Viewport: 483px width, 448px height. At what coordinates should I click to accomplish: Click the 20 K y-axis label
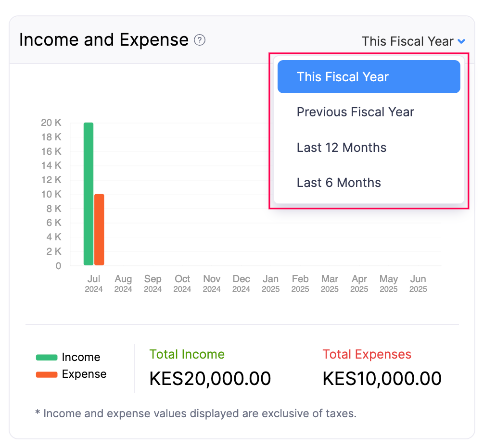click(52, 123)
